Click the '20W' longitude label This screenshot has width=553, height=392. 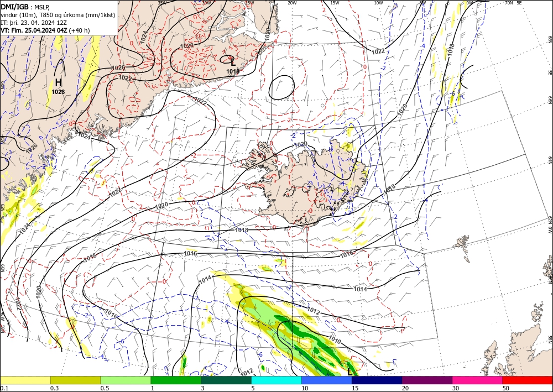click(292, 3)
